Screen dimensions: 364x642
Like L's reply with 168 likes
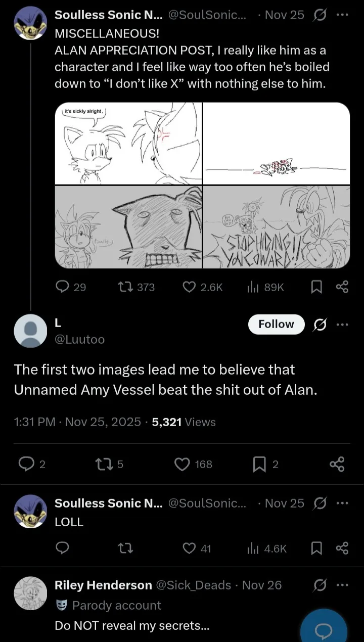tap(183, 464)
